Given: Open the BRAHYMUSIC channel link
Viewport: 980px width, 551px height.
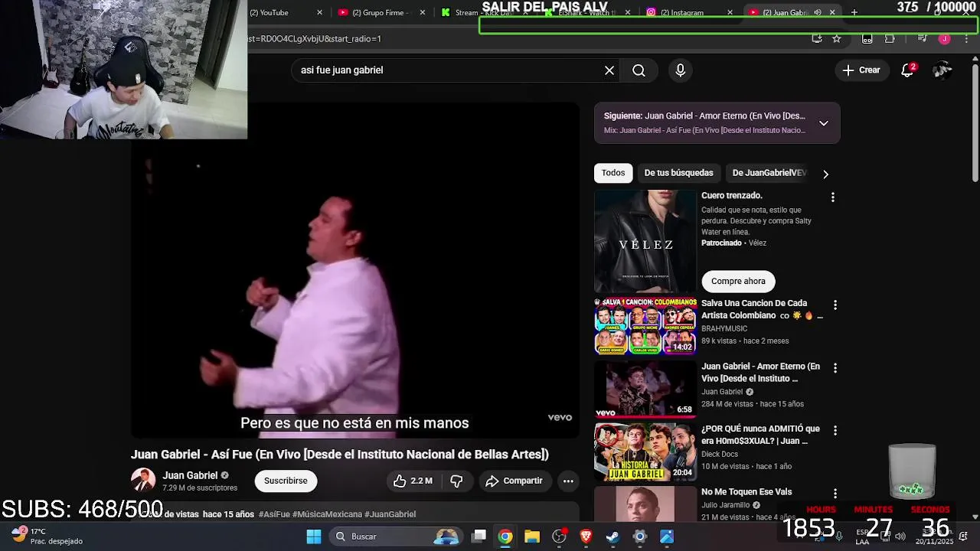Looking at the screenshot, I should tap(724, 328).
